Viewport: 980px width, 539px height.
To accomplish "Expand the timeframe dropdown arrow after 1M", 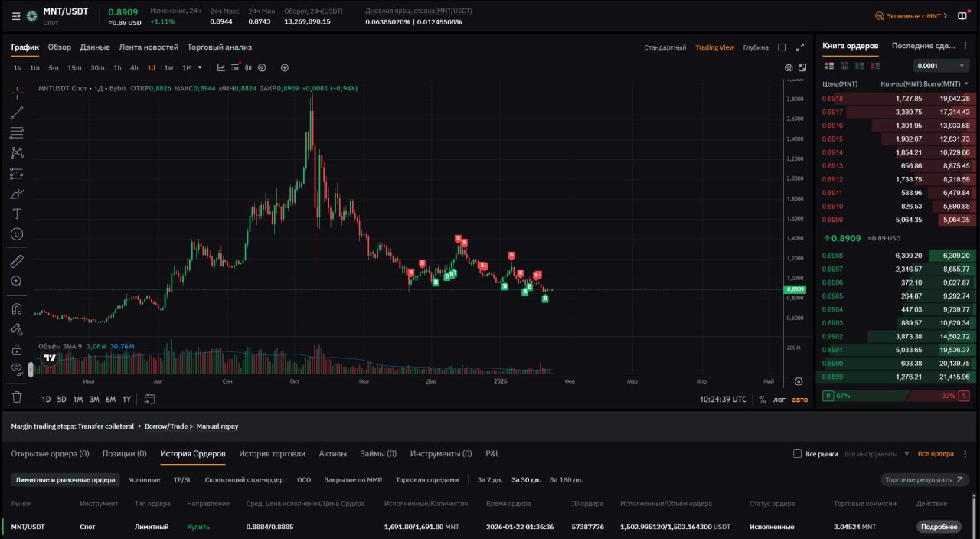I will point(200,67).
